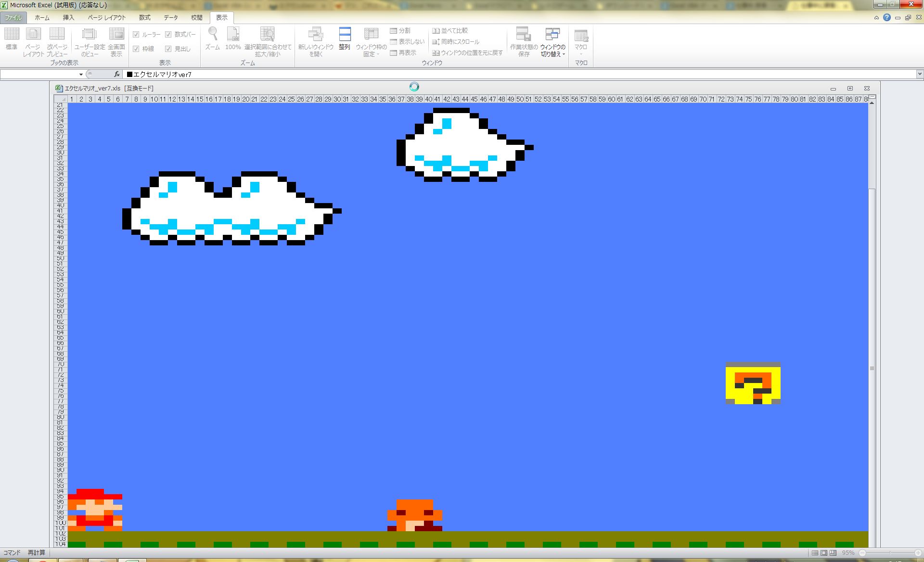Toggle the ルーラー ruler checkbox
The height and width of the screenshot is (562, 924).
tap(136, 35)
